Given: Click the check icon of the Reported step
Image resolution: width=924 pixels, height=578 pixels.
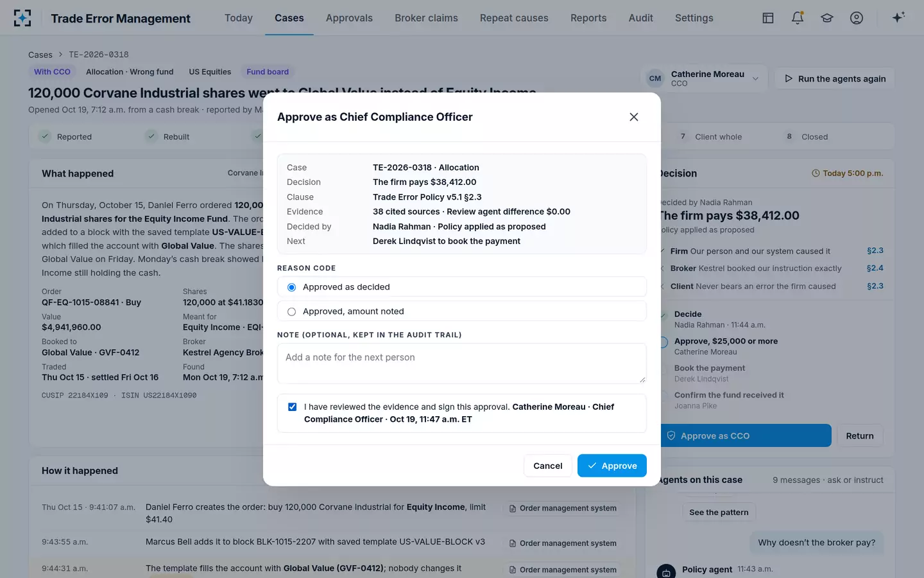Looking at the screenshot, I should click(45, 136).
